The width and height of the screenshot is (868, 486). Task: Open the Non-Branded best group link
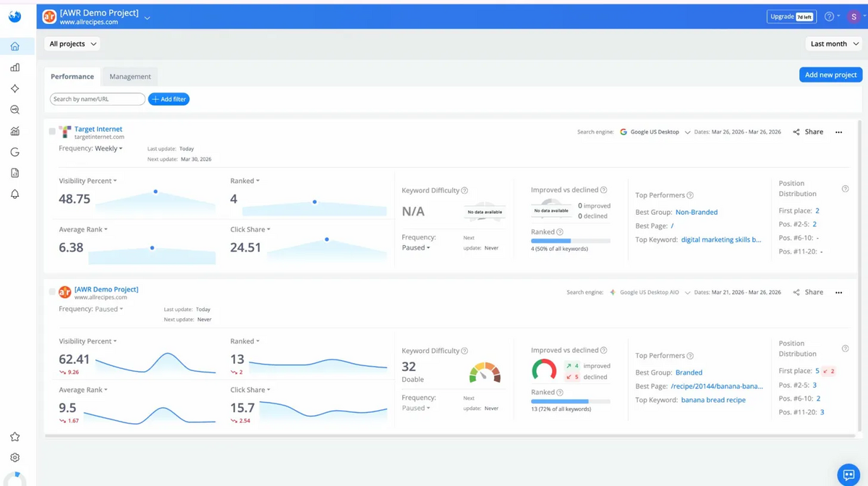coord(697,213)
